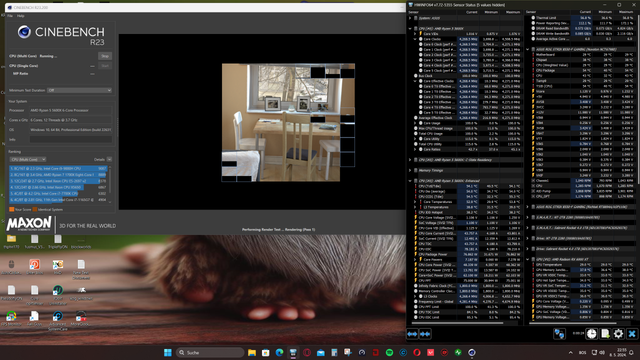640x360 pixels.
Task: Collapse the CPU [#0] AMD Ryzen 5 5600X group
Action: [x=410, y=29]
